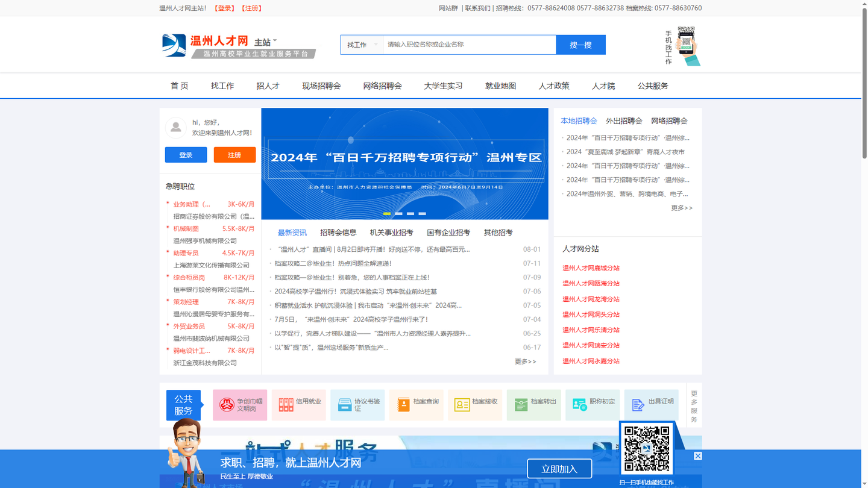Viewport: 868px width, 488px height.
Task: Open the 信用就业 service icon
Action: click(299, 405)
